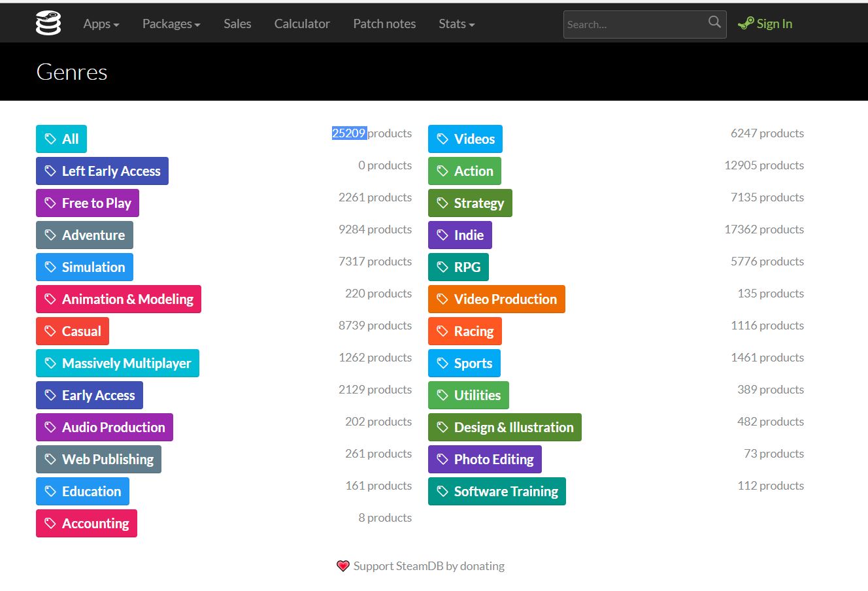Click the tag icon on Simulation
The height and width of the screenshot is (591, 868).
pos(50,267)
